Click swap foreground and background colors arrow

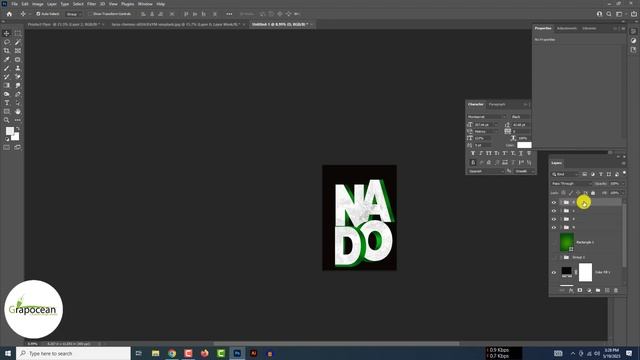click(x=18, y=129)
